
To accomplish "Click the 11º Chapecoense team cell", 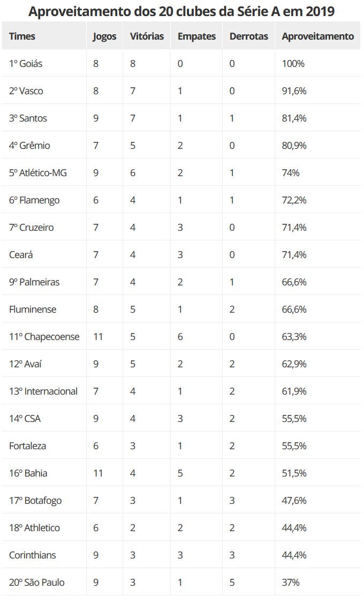I will pyautogui.click(x=44, y=337).
